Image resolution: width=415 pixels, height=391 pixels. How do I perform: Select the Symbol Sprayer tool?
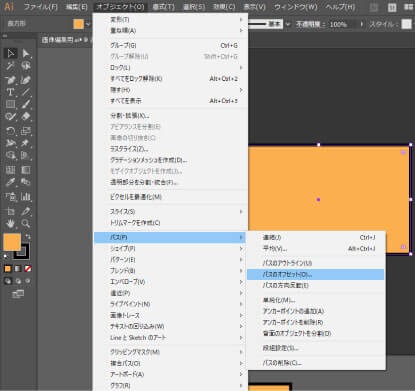point(11,197)
